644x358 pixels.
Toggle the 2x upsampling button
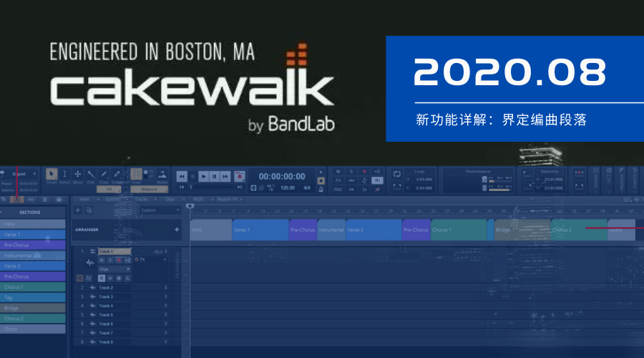click(364, 190)
